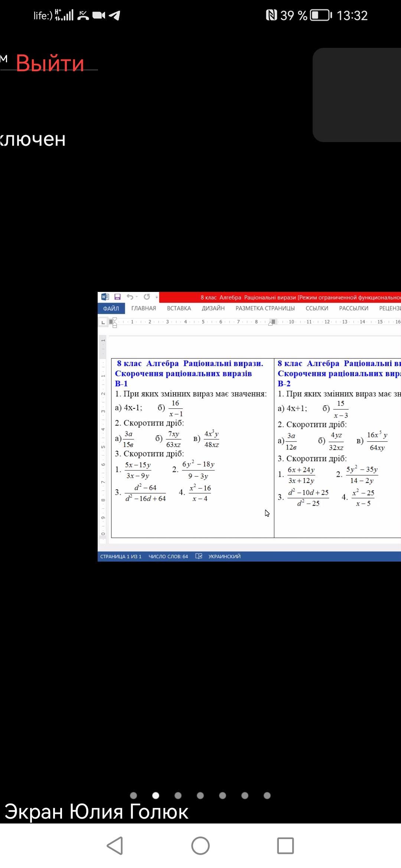Screen dimensions: 401x868
Task: Tap the dark self-view video thumbnail
Action: pos(357,95)
